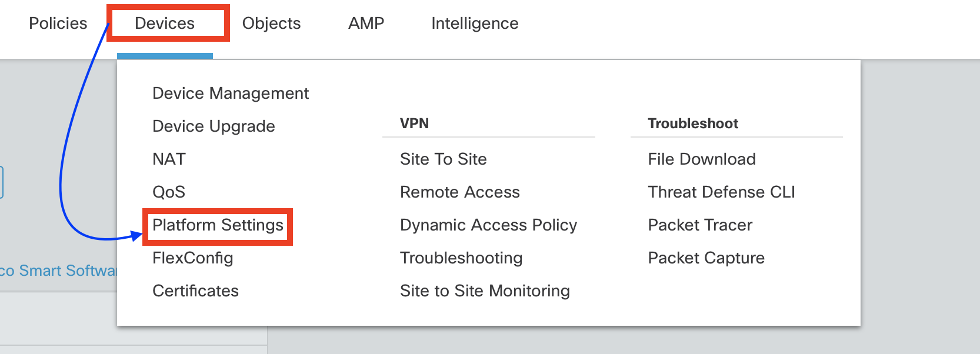Select Dynamic Access Policy

pos(488,225)
